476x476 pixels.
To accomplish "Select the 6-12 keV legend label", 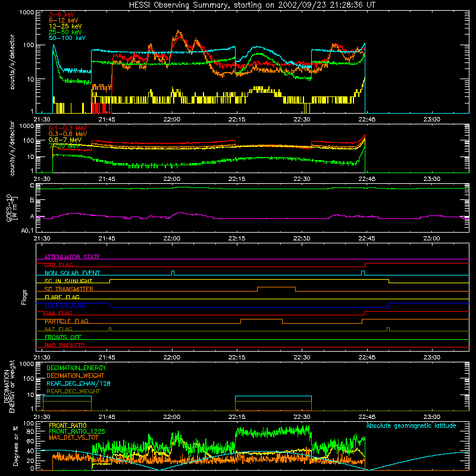I will [x=64, y=20].
